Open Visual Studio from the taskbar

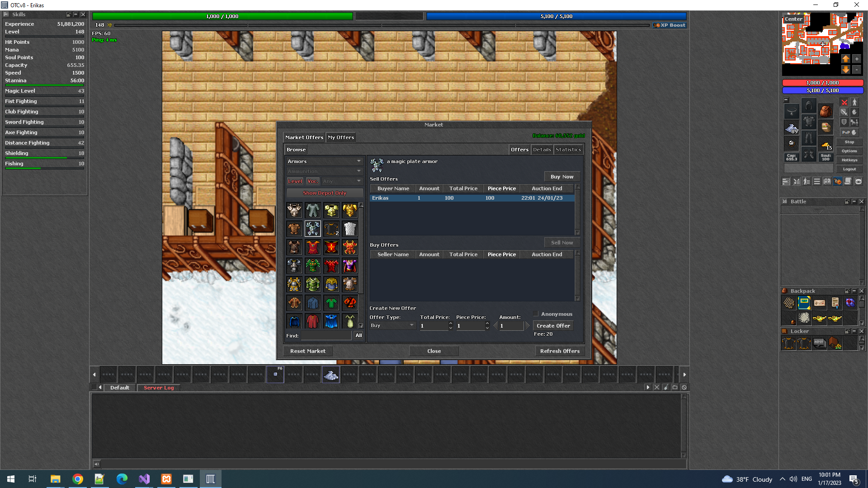coord(144,479)
